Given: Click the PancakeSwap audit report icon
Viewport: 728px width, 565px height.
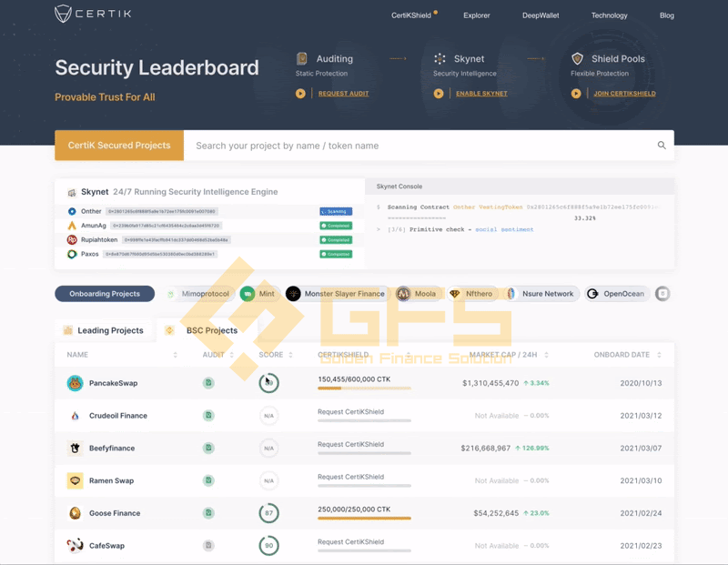Looking at the screenshot, I should [x=208, y=383].
